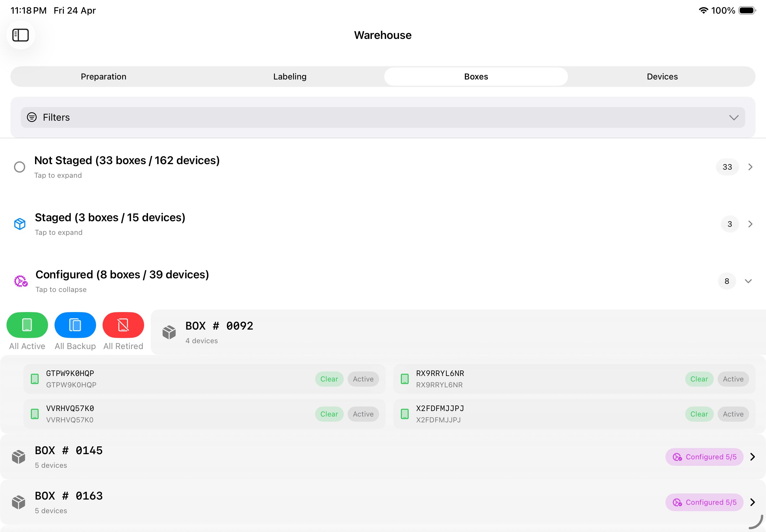The image size is (766, 532).
Task: Clear the device VVRHVQ57K0
Action: [x=329, y=414]
